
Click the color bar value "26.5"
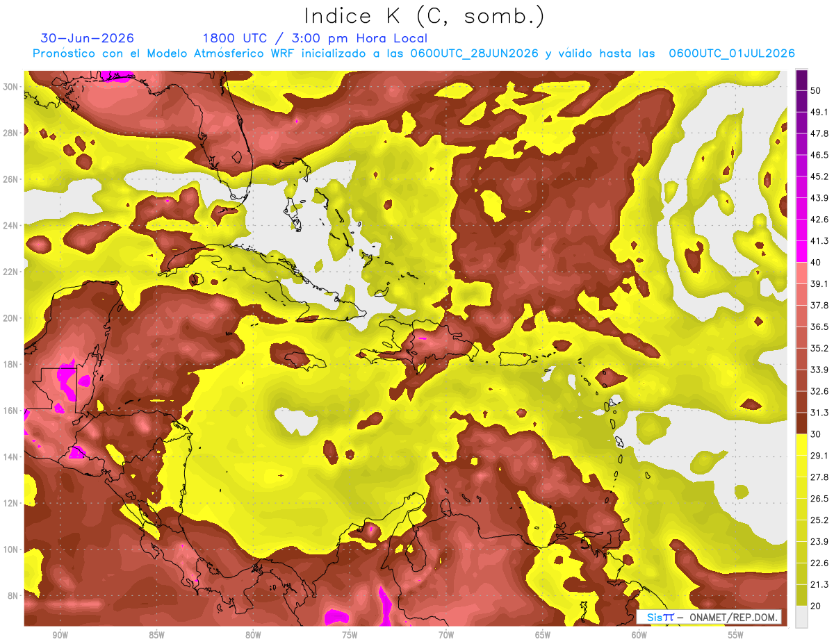click(819, 499)
